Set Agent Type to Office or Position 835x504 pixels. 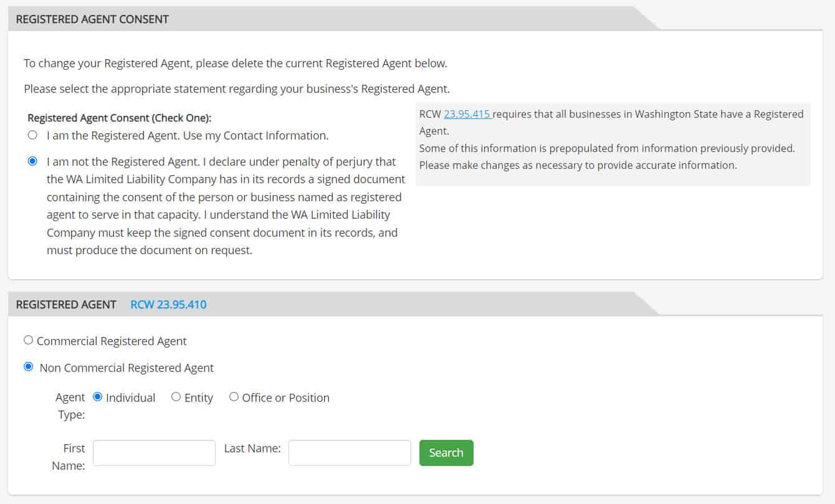[x=234, y=397]
